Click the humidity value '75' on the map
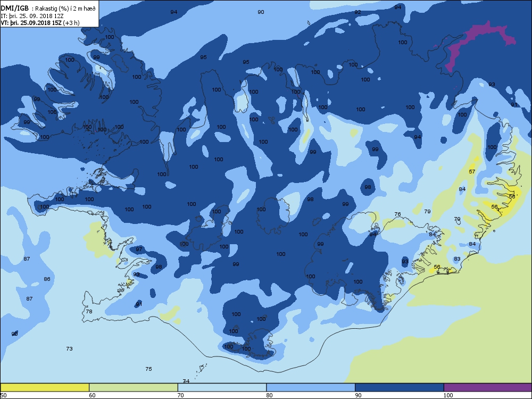This screenshot has height=399, width=532. [148, 369]
